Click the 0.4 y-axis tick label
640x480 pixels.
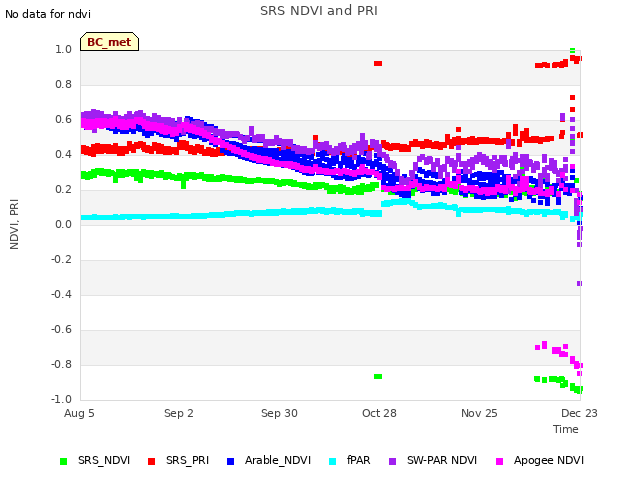63,154
